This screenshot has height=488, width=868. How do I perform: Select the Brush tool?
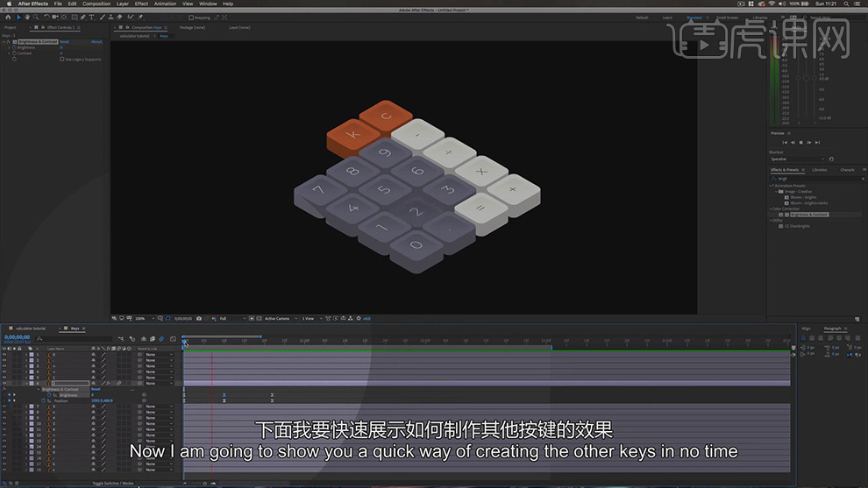(103, 18)
